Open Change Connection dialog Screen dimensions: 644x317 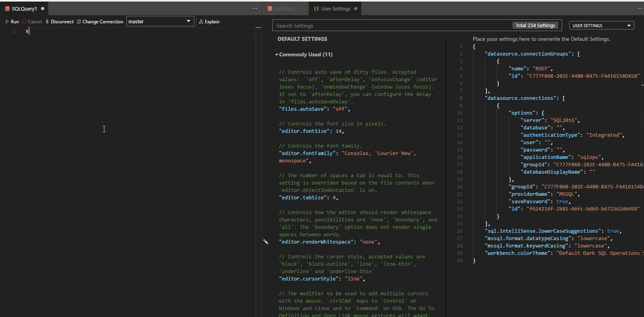point(100,22)
